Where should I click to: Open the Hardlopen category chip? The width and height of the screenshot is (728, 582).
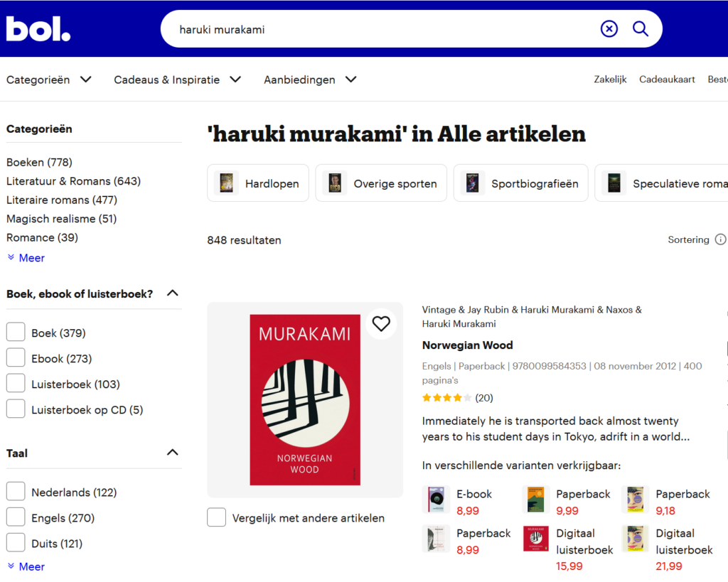[x=258, y=183]
